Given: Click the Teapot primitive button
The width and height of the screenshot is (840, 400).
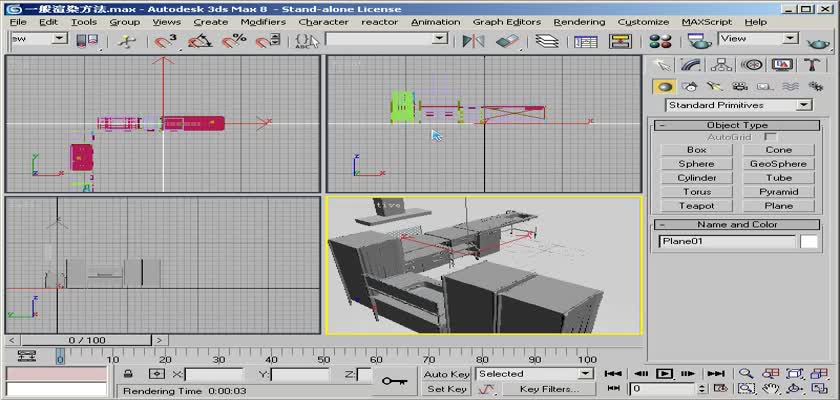Looking at the screenshot, I should click(696, 206).
